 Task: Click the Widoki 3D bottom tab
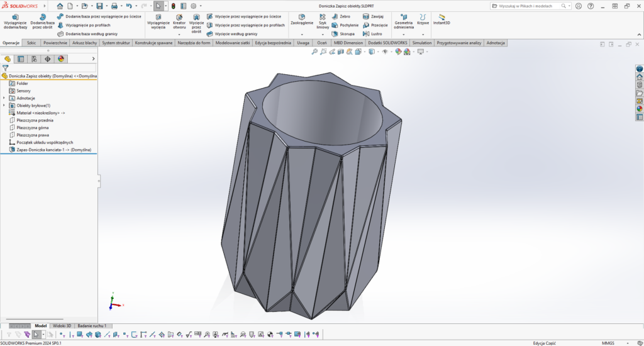tap(62, 326)
